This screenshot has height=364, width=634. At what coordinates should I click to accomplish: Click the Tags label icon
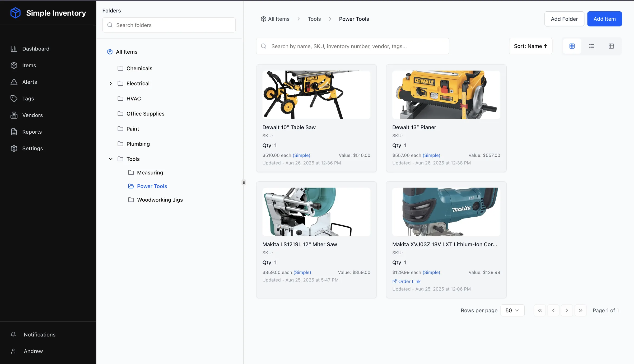(x=14, y=99)
